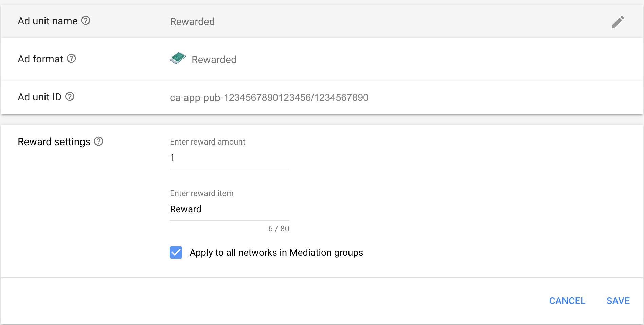Click the Apply to all networks label
The width and height of the screenshot is (644, 325).
coord(276,253)
